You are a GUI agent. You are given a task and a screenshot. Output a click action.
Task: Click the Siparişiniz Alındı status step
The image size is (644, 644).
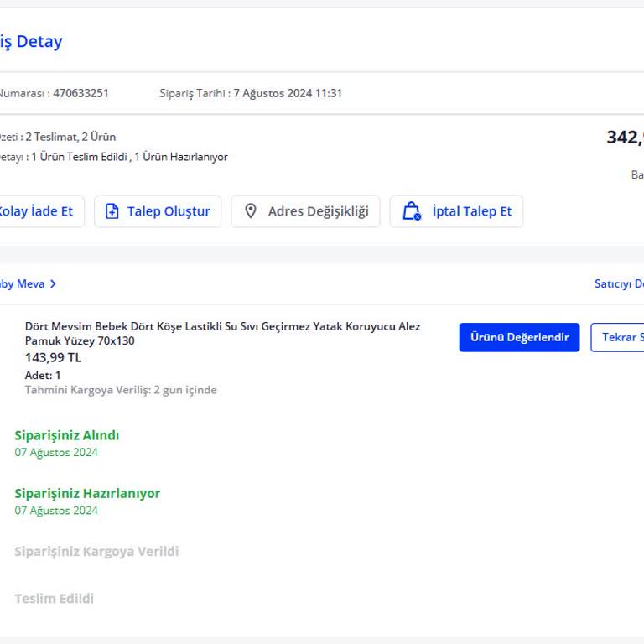click(x=67, y=435)
